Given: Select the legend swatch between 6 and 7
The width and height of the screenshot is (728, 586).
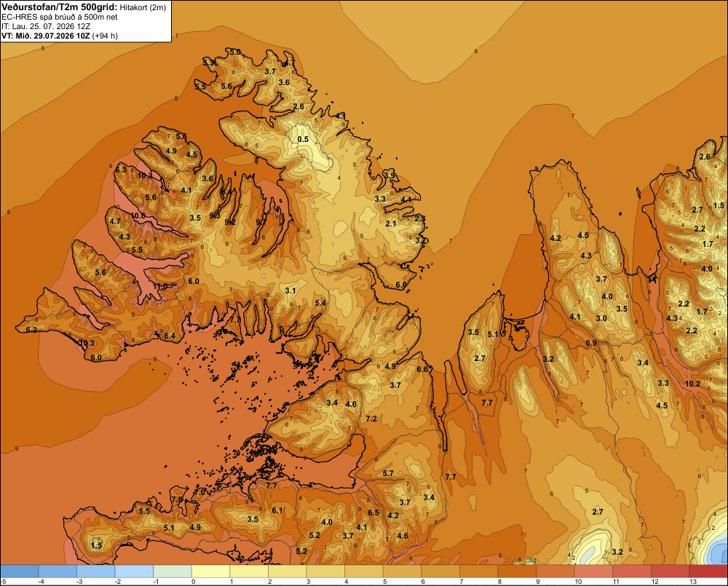Looking at the screenshot, I should click(x=440, y=571).
